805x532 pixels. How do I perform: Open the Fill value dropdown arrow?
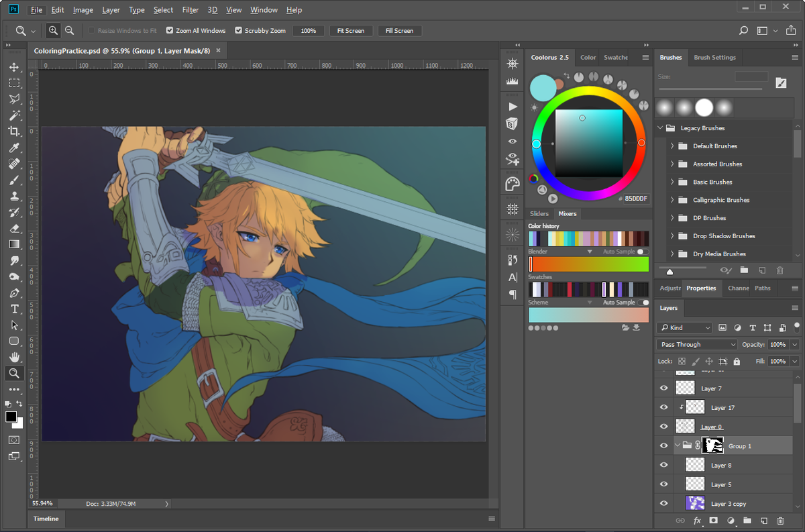pos(795,362)
